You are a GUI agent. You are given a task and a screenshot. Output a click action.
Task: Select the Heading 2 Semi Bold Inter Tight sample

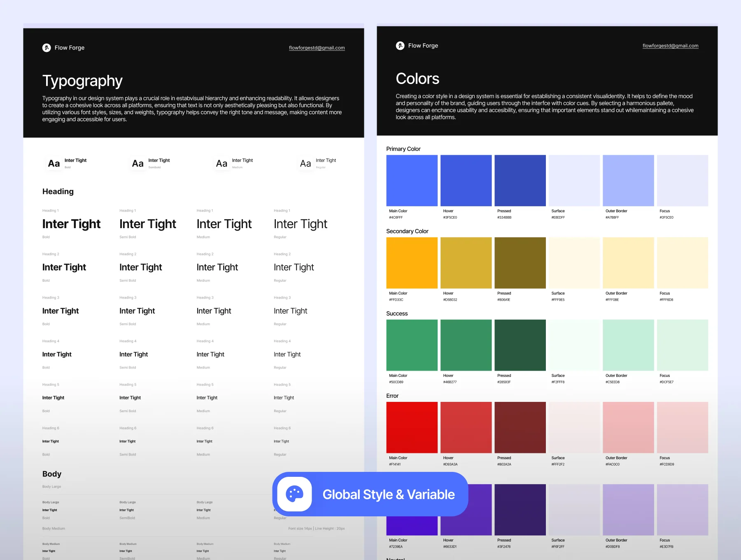141,267
